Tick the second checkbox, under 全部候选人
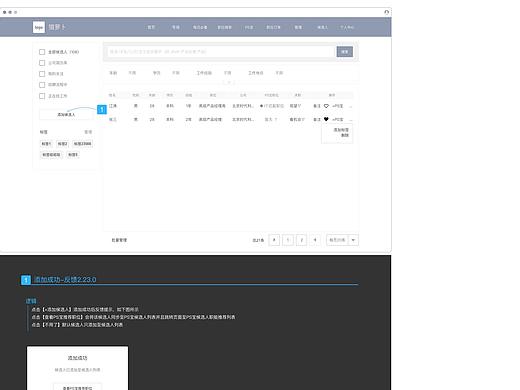The image size is (520, 390). [x=42, y=63]
